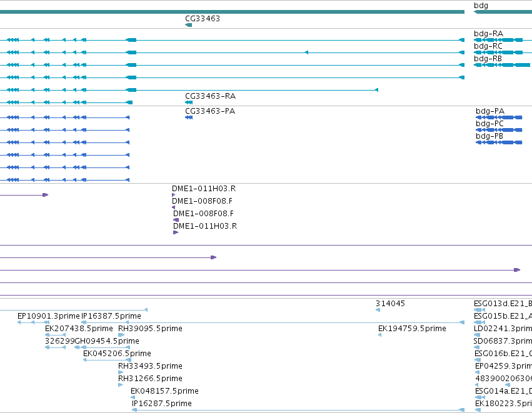Click the exon glyph under the CG33463-PA label
This screenshot has height=413, width=532.
pyautogui.click(x=189, y=117)
